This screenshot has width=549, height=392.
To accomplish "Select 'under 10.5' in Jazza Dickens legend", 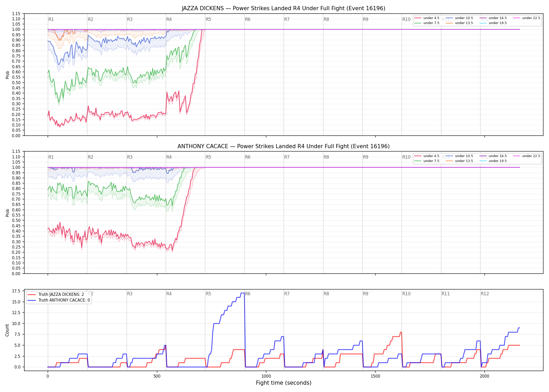I will (x=459, y=18).
